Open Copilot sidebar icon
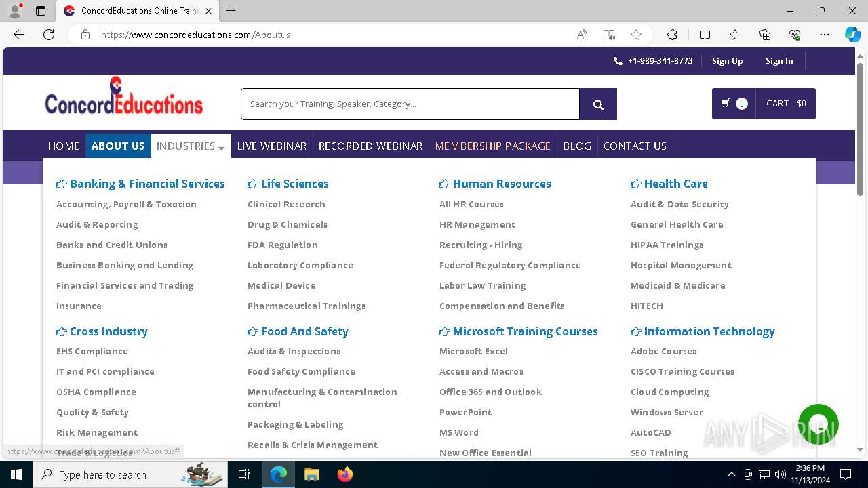Image resolution: width=868 pixels, height=488 pixels. coord(853,35)
